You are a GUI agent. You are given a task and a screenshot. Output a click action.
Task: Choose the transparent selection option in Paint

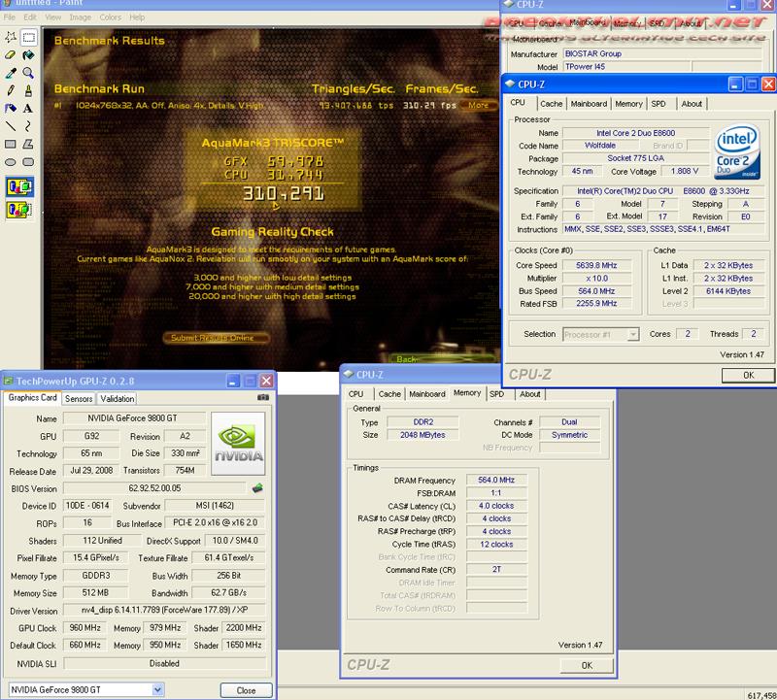point(19,210)
